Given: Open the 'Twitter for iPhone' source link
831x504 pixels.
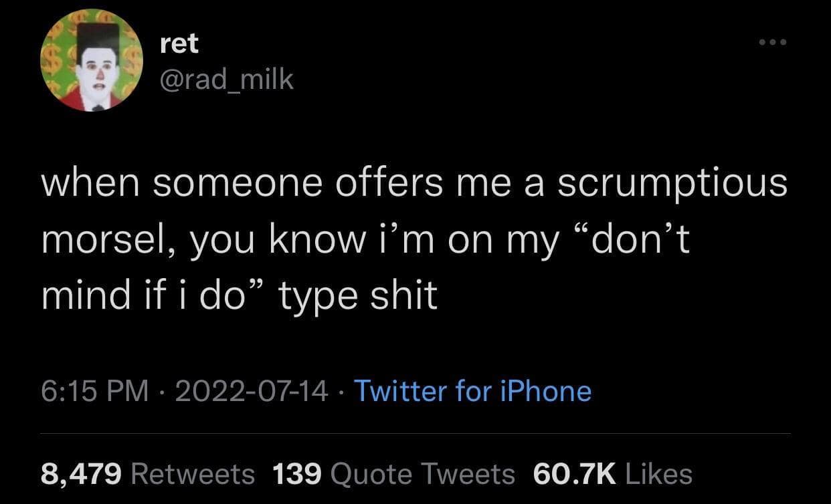Looking at the screenshot, I should [472, 391].
